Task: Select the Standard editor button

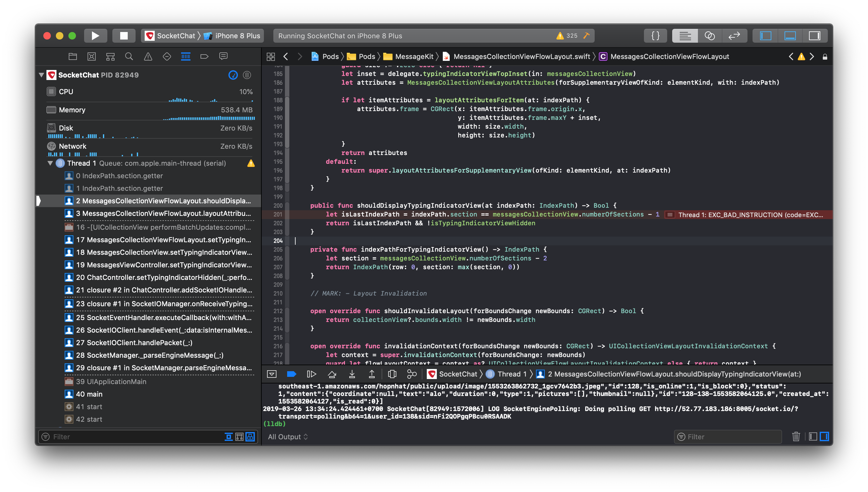Action: (684, 35)
